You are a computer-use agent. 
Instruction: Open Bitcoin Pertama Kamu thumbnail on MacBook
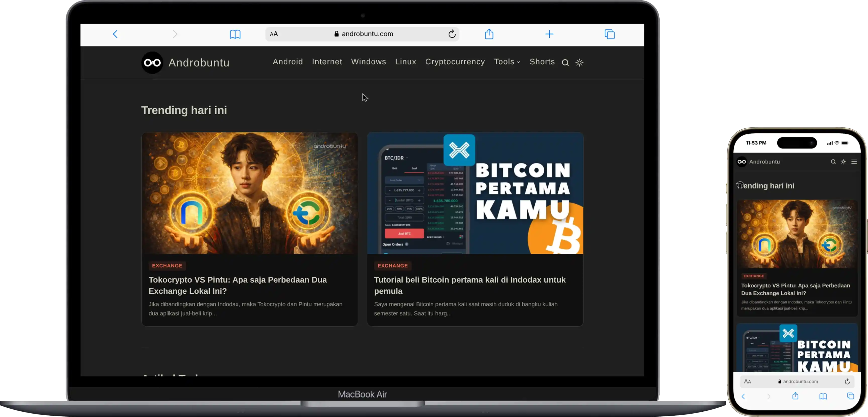475,193
